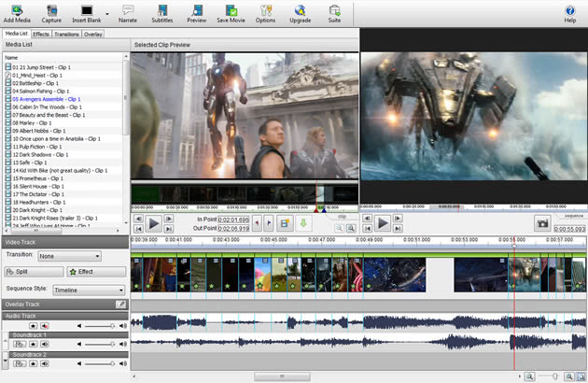This screenshot has width=588, height=383.
Task: Select '01 21 Jump Street - Clip 1'
Action: 41,67
